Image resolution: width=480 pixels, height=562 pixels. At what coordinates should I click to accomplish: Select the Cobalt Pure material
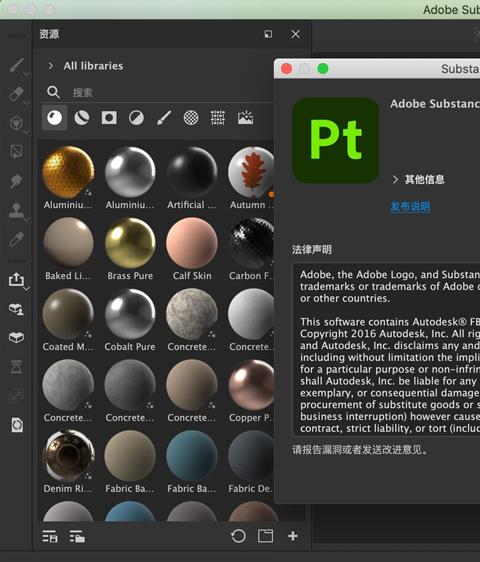130,314
